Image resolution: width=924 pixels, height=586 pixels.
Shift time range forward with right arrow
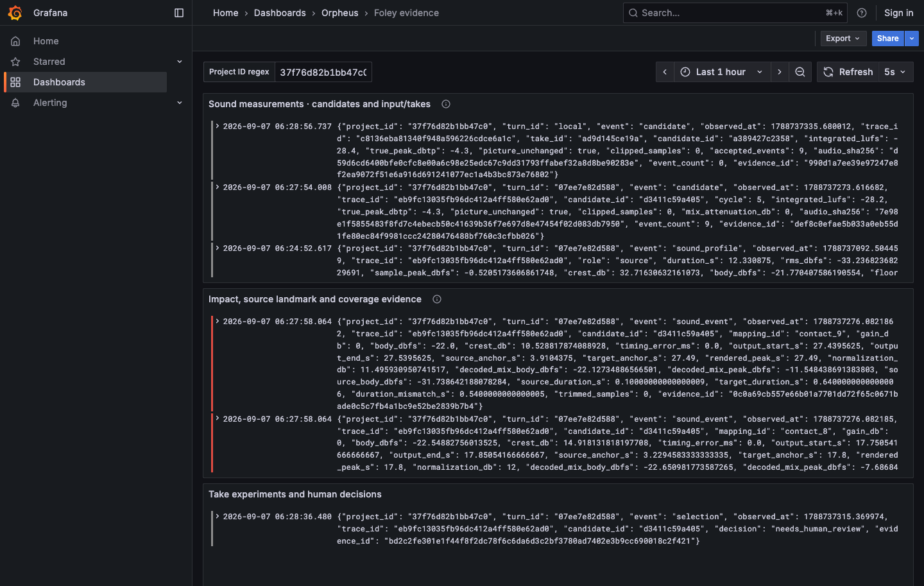pyautogui.click(x=780, y=72)
